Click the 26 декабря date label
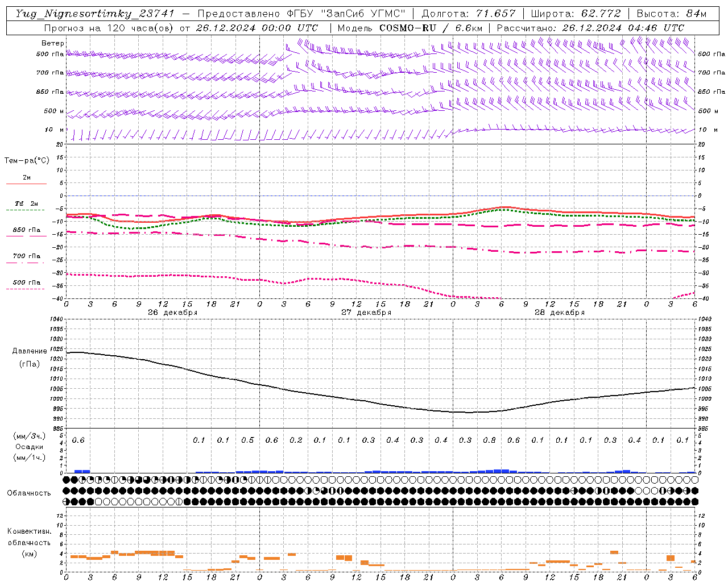 click(x=173, y=313)
